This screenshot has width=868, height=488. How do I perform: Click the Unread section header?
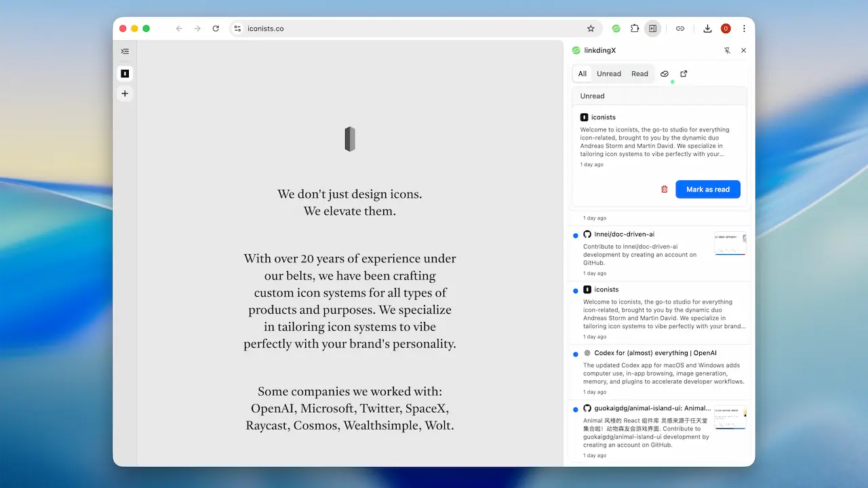(659, 96)
